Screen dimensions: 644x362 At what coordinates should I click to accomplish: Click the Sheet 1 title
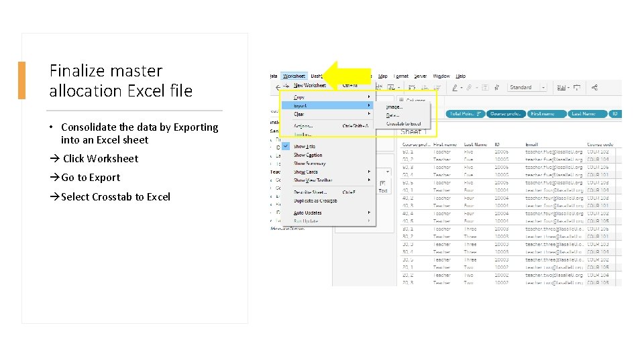(414, 132)
